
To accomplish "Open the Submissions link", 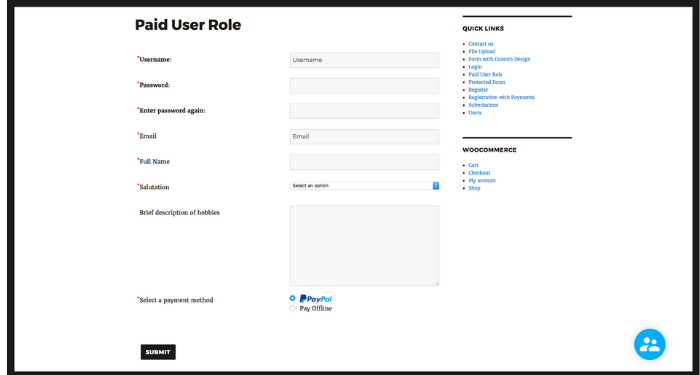I will pos(483,105).
